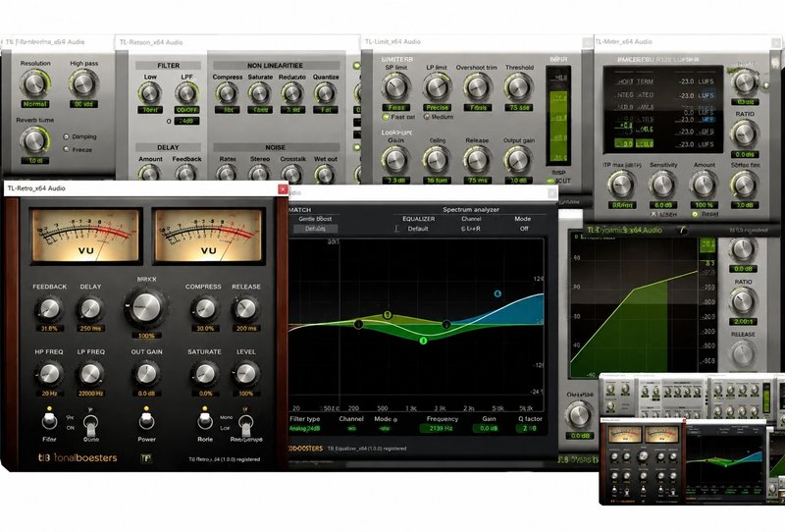The image size is (785, 532).
Task: Click the TP max knob in TL-Meter
Action: (x=622, y=185)
